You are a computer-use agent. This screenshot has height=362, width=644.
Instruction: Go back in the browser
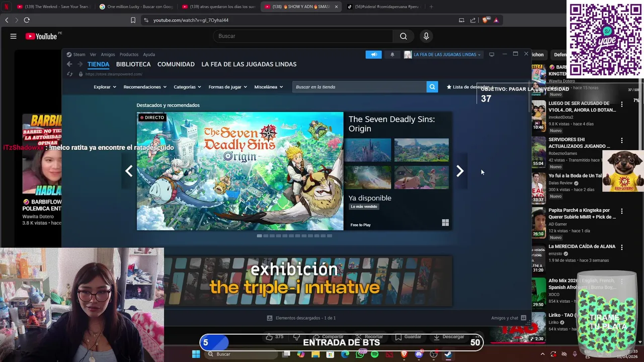click(x=7, y=20)
